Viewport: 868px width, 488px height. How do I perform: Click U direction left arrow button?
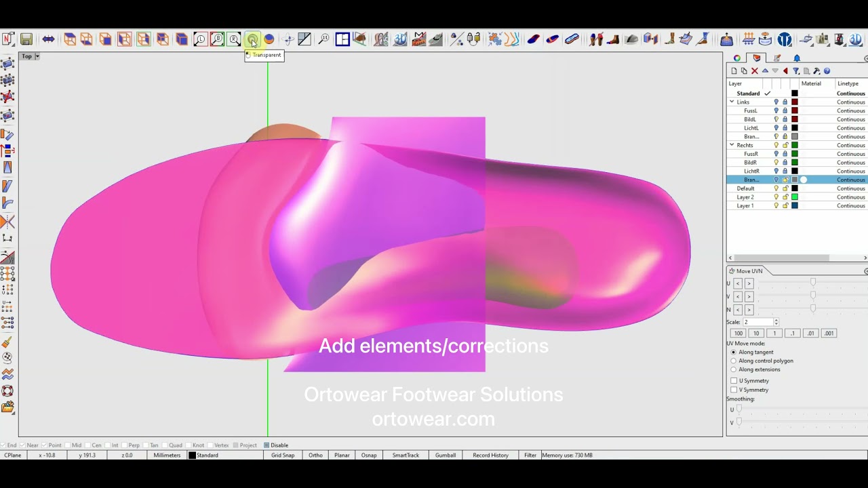(738, 283)
